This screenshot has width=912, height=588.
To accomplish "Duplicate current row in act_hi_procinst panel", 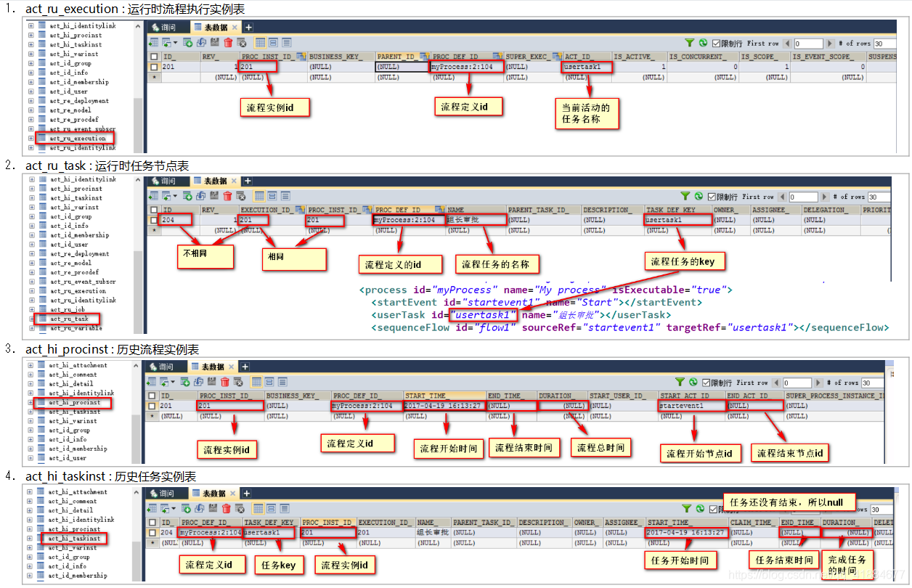I will [x=200, y=382].
